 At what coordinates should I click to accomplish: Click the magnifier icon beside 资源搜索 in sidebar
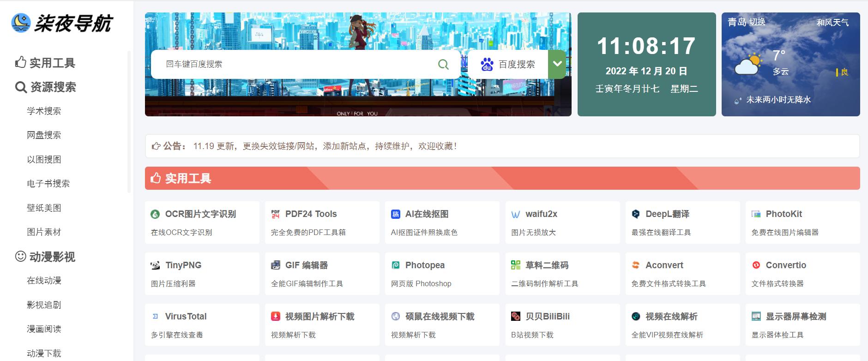tap(21, 87)
